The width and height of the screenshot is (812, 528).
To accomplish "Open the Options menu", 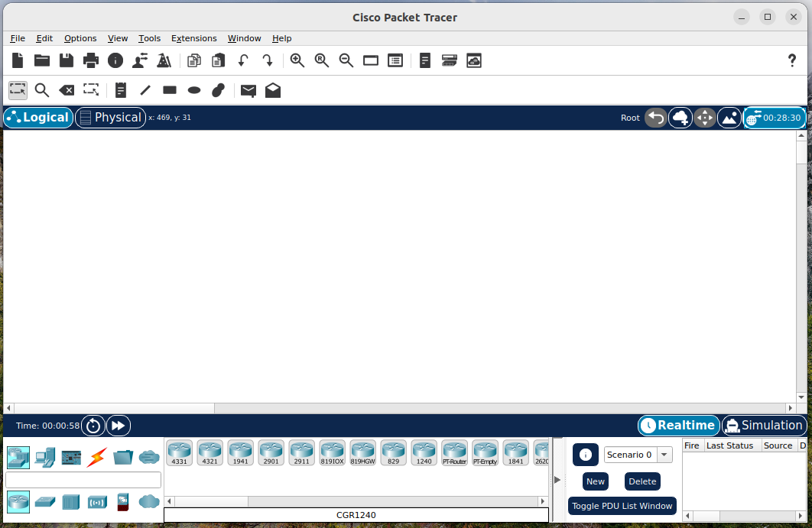I will [80, 38].
